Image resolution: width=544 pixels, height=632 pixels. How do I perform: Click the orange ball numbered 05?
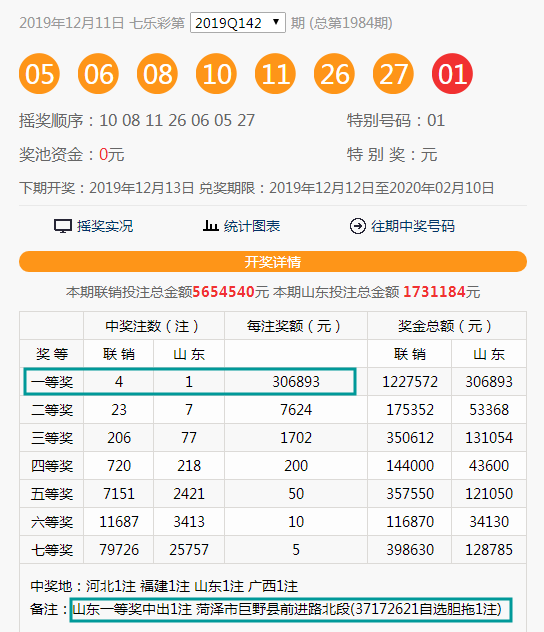point(39,74)
